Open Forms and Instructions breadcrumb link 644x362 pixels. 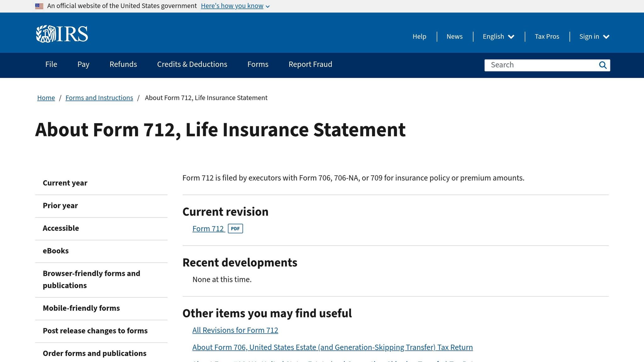coord(99,98)
